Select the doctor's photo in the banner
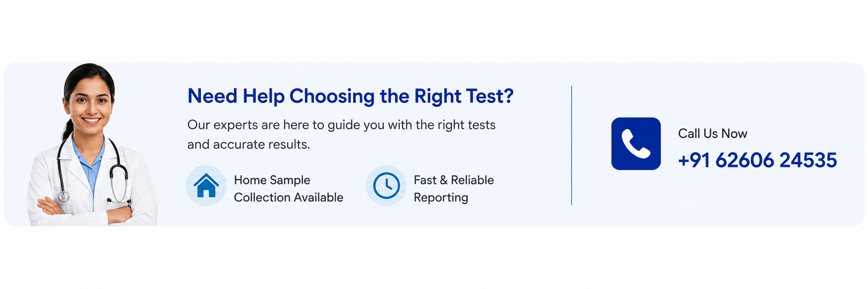 92,145
